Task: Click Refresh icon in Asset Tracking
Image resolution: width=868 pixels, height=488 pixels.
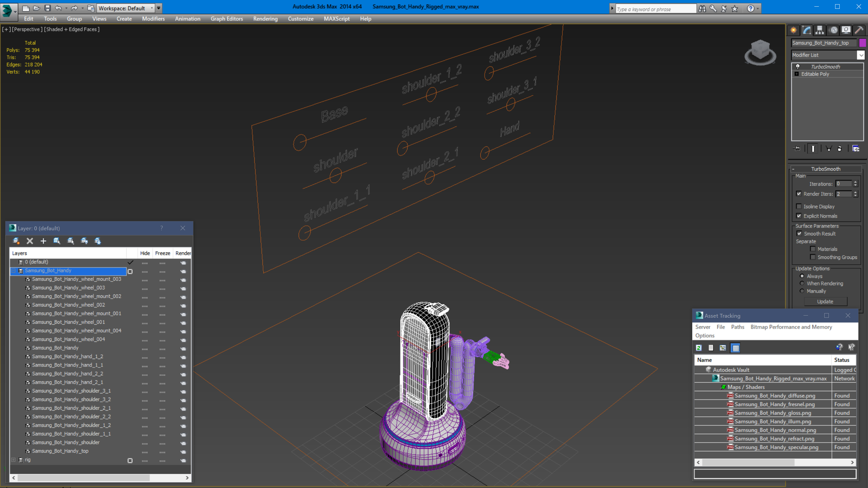Action: click(x=699, y=348)
